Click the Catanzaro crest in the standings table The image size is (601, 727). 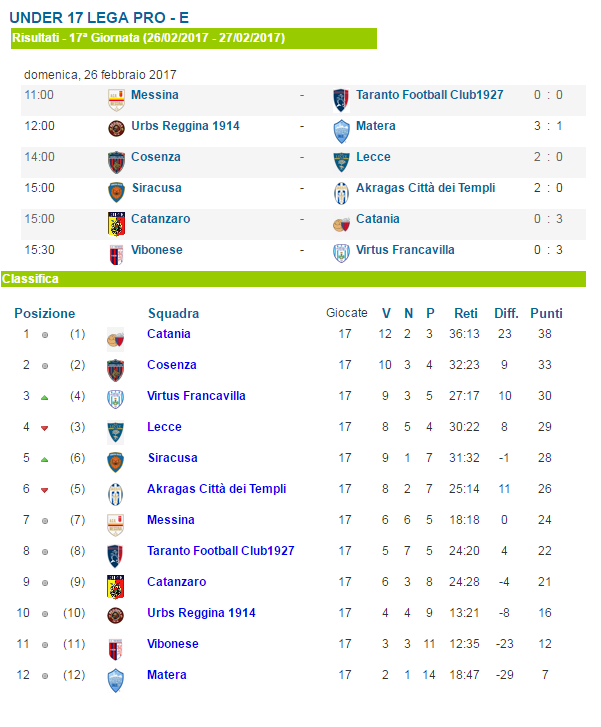pyautogui.click(x=115, y=587)
